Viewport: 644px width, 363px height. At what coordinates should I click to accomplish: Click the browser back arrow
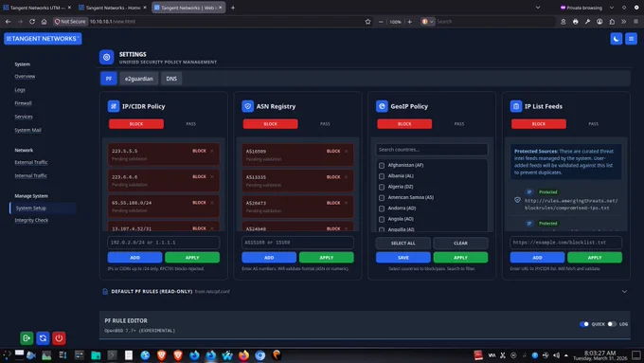(8, 22)
